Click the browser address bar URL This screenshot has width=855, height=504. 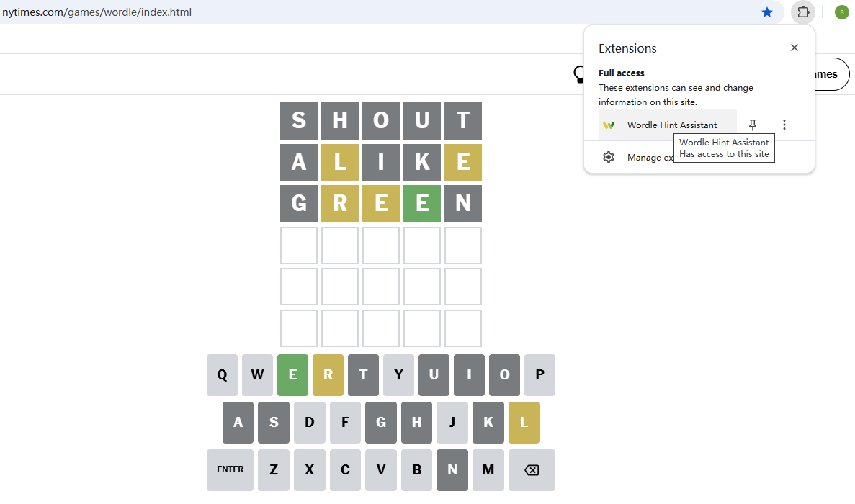point(97,12)
